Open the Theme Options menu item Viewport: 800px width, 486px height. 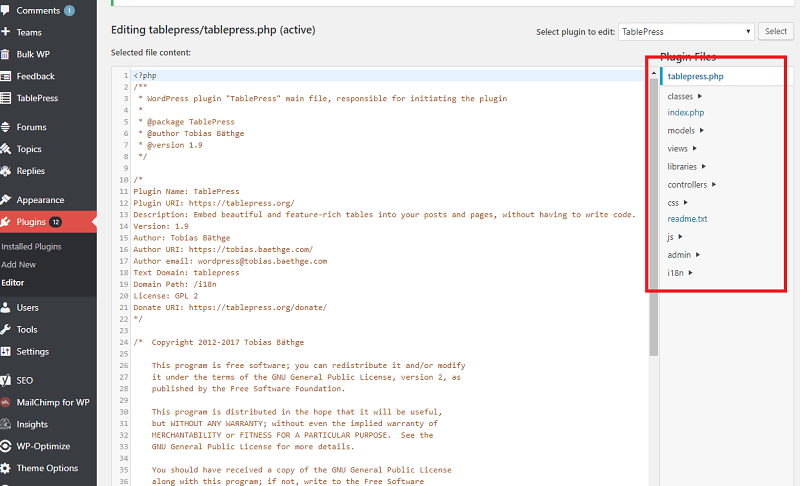click(48, 468)
